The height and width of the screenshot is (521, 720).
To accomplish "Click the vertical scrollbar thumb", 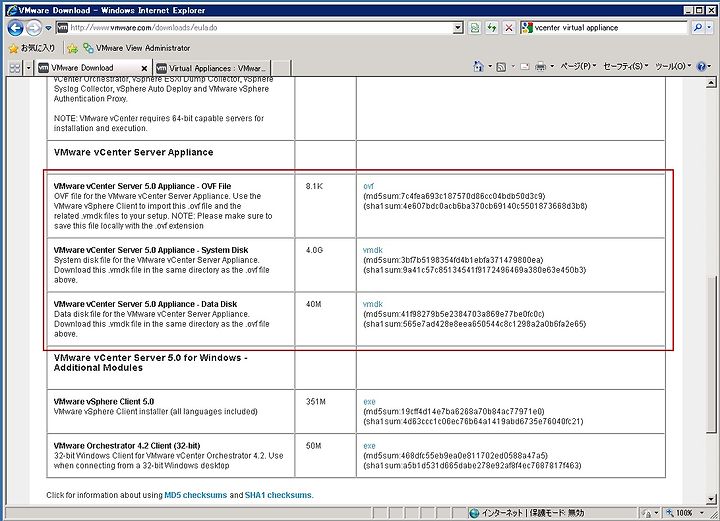I will click(x=711, y=353).
